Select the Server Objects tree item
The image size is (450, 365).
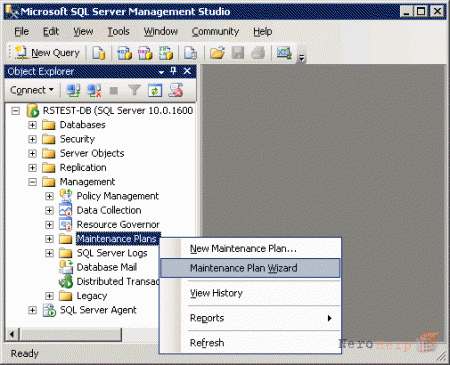pos(92,154)
